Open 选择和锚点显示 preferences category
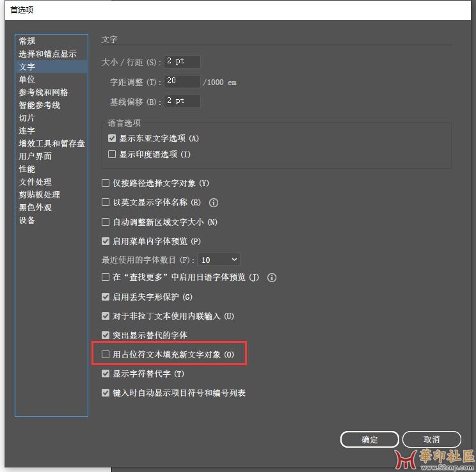The image size is (476, 472). pyautogui.click(x=47, y=54)
